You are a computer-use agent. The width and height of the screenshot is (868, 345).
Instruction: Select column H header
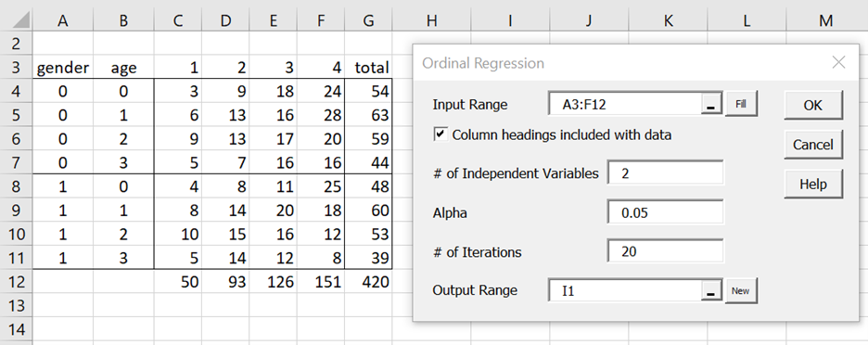click(432, 19)
